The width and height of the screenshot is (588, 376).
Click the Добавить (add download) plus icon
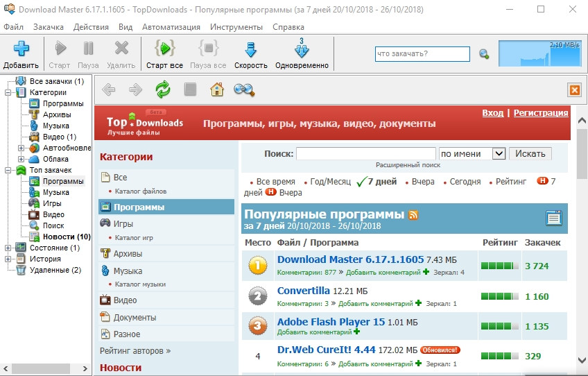click(21, 48)
